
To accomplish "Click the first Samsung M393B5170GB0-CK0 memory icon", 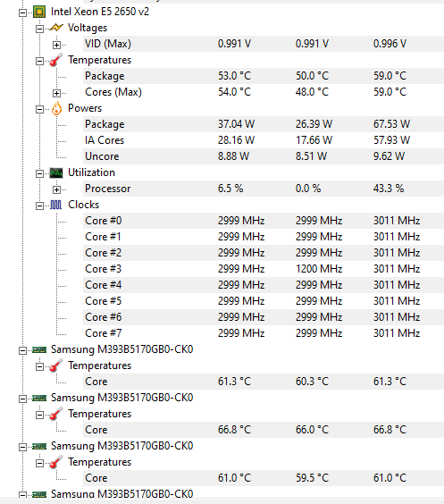I will click(x=39, y=349).
